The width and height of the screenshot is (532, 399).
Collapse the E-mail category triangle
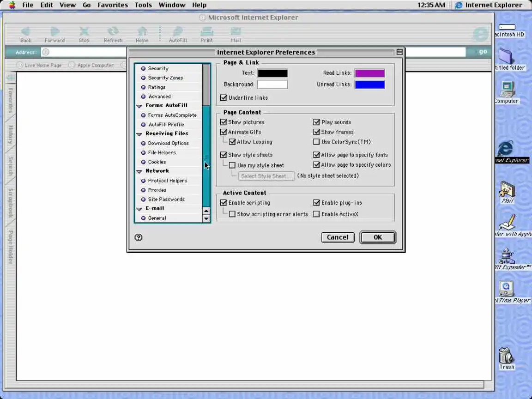(x=139, y=209)
